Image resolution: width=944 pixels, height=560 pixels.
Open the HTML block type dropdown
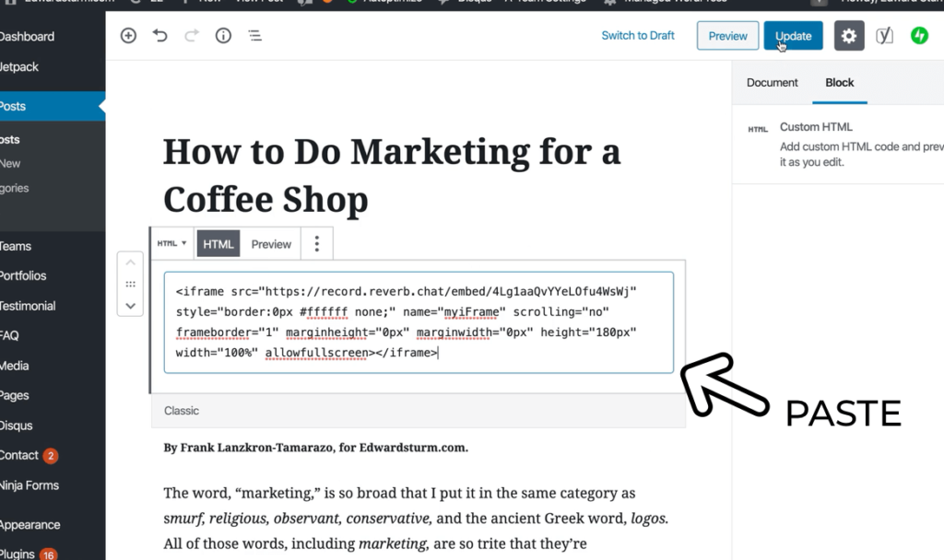[171, 243]
